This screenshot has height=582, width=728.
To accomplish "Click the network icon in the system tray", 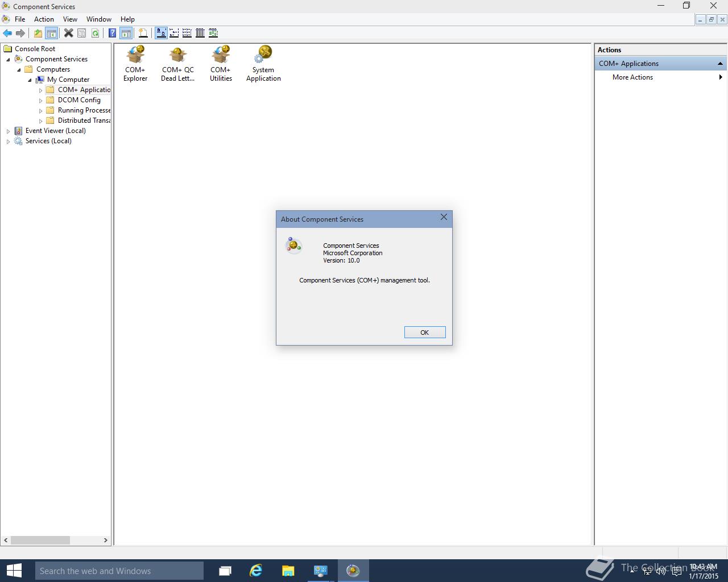I will coord(647,571).
